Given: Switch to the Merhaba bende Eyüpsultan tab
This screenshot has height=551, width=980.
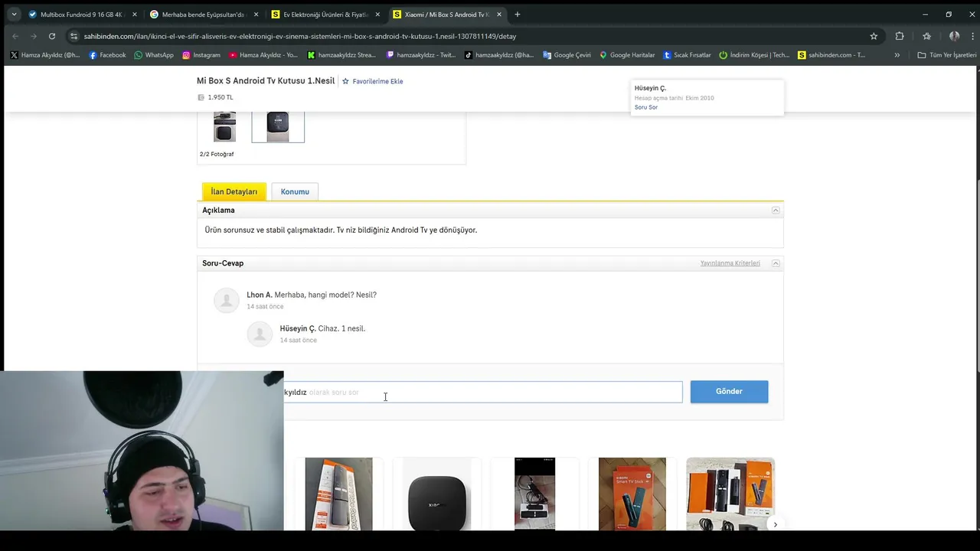Looking at the screenshot, I should click(x=204, y=15).
